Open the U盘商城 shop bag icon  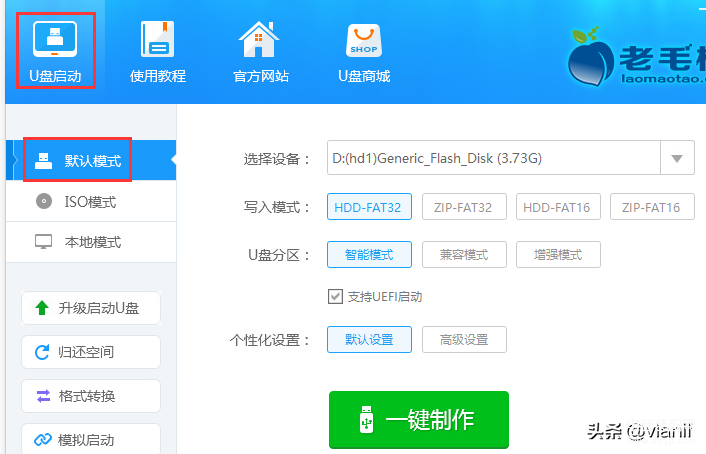[x=363, y=40]
